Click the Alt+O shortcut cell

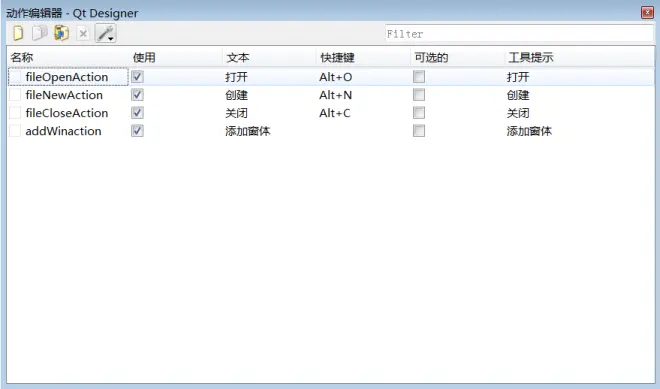[x=335, y=77]
